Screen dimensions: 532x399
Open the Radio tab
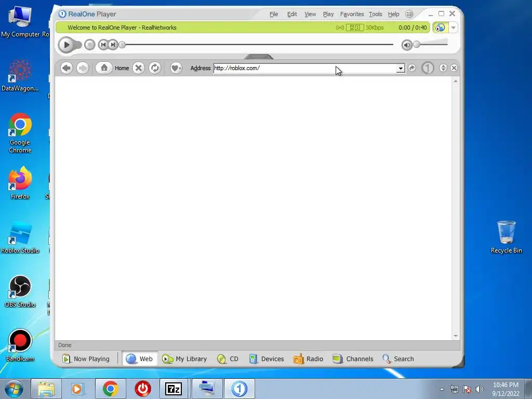pyautogui.click(x=308, y=358)
